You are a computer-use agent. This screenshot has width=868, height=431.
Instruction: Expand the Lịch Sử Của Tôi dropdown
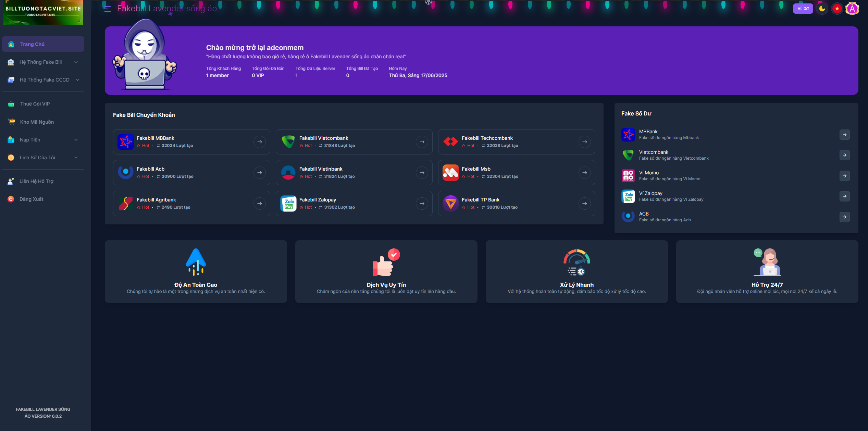tap(43, 157)
